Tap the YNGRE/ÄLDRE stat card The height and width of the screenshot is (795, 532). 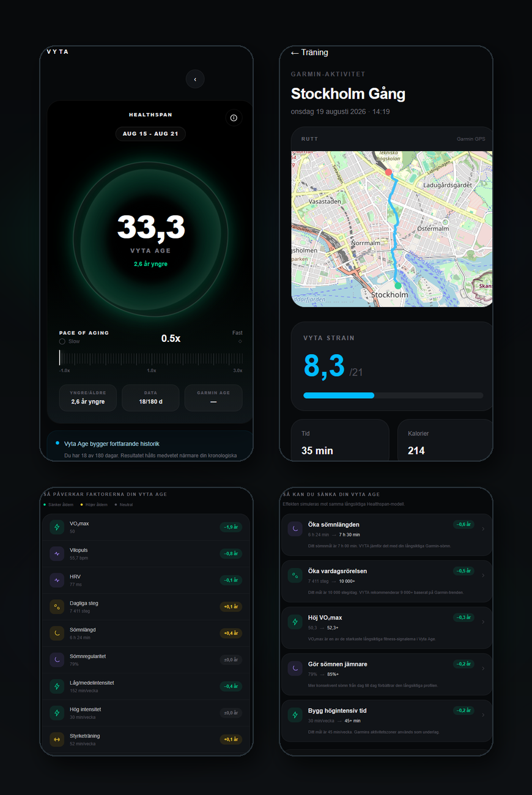click(88, 398)
